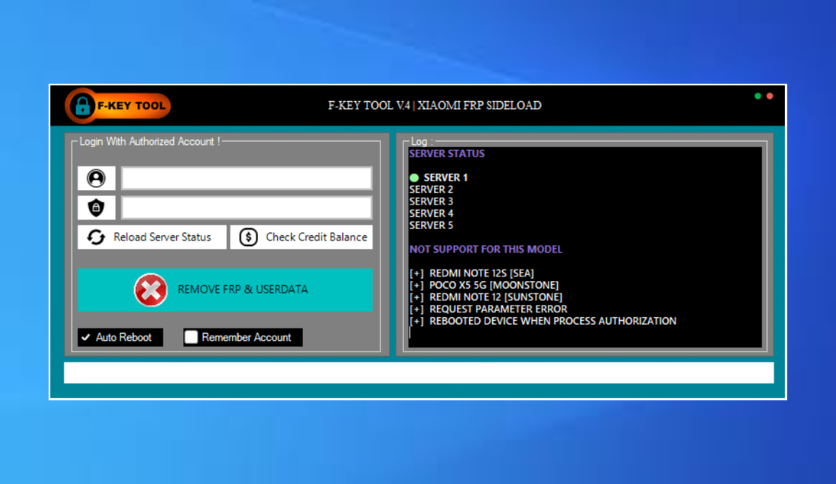
Task: Click the red X icon on Remove FRP button
Action: click(150, 289)
